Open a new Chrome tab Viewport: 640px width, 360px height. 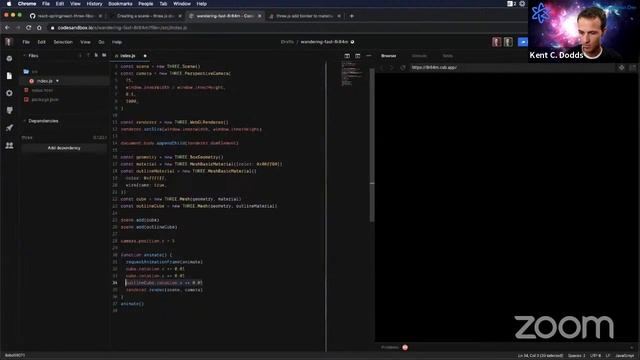[352, 16]
